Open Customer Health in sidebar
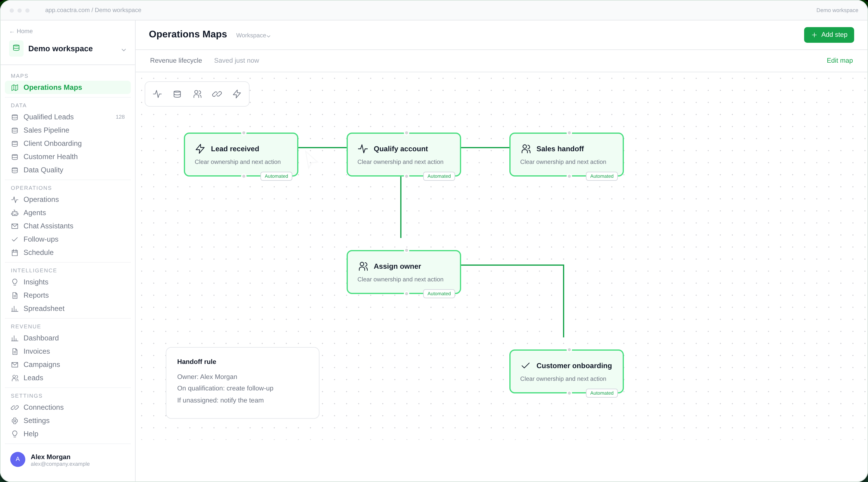 (x=68, y=157)
